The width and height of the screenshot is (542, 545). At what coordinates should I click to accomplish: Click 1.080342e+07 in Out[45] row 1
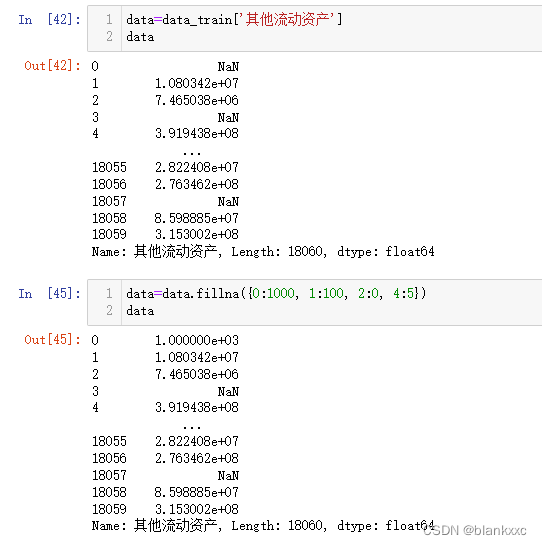[x=197, y=357]
